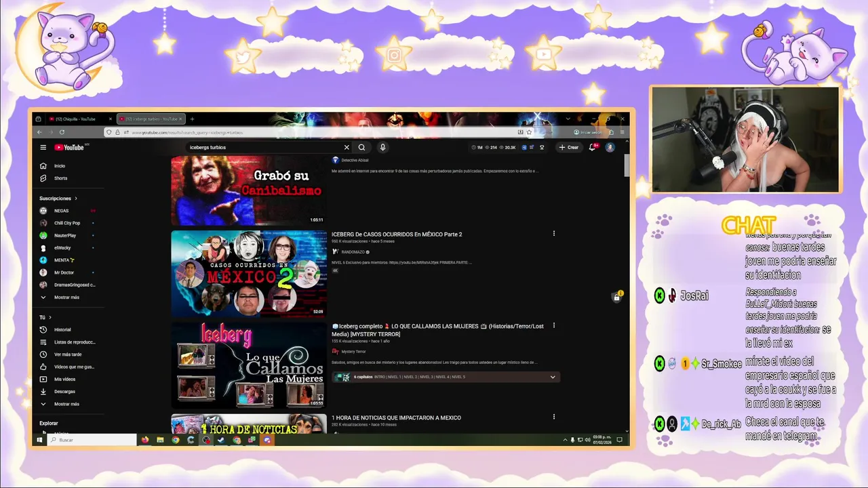Open the taskbar clock and date
The width and height of the screenshot is (868, 488).
point(602,440)
